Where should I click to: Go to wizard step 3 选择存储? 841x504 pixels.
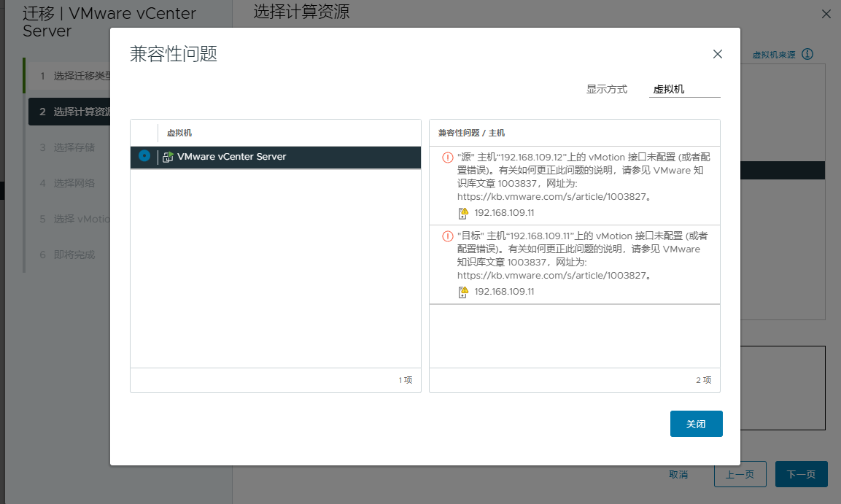(69, 147)
